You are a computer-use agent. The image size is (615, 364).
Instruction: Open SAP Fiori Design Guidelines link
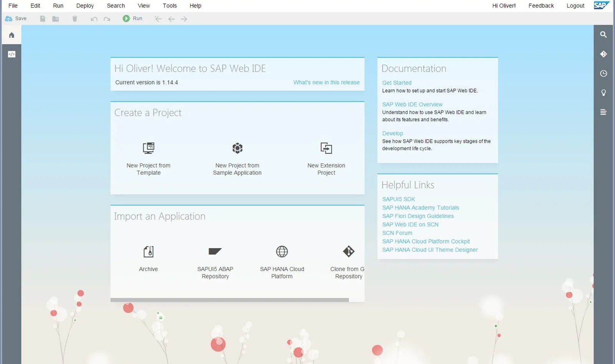tap(418, 216)
